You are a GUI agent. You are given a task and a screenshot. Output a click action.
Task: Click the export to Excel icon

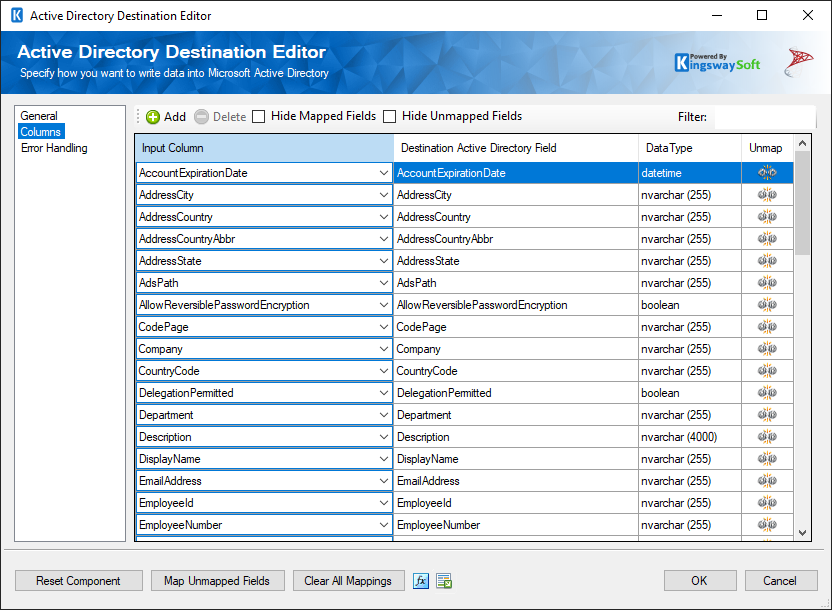click(x=443, y=581)
